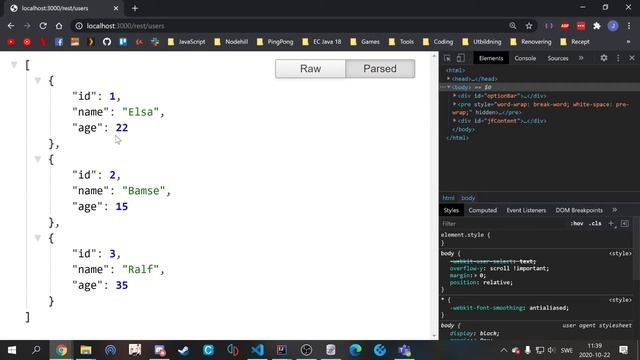Select the html breadcrumb in DevTools

tap(449, 198)
